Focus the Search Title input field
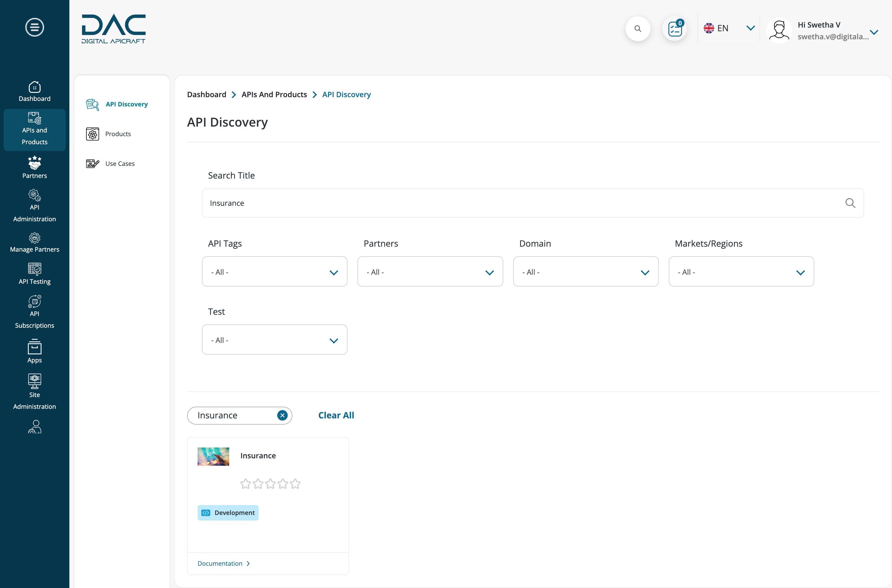Screen dimensions: 892x588 coord(533,203)
